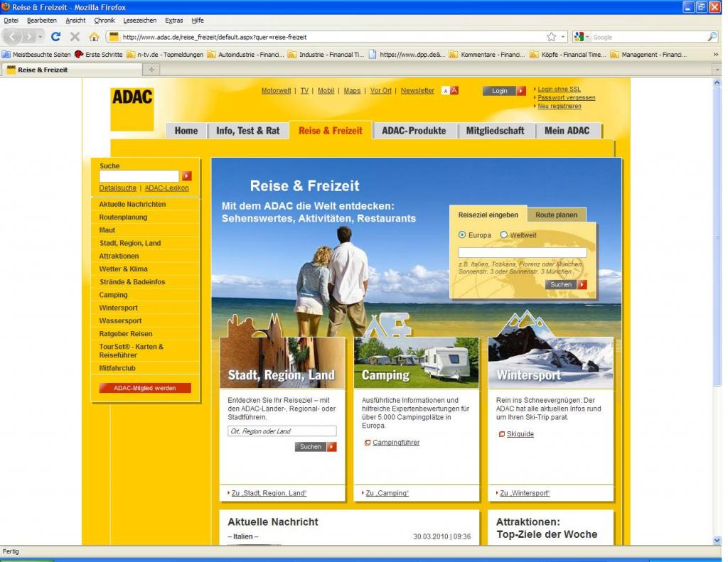The width and height of the screenshot is (728, 562).
Task: Switch to the Home navigation tab
Action: (x=186, y=131)
